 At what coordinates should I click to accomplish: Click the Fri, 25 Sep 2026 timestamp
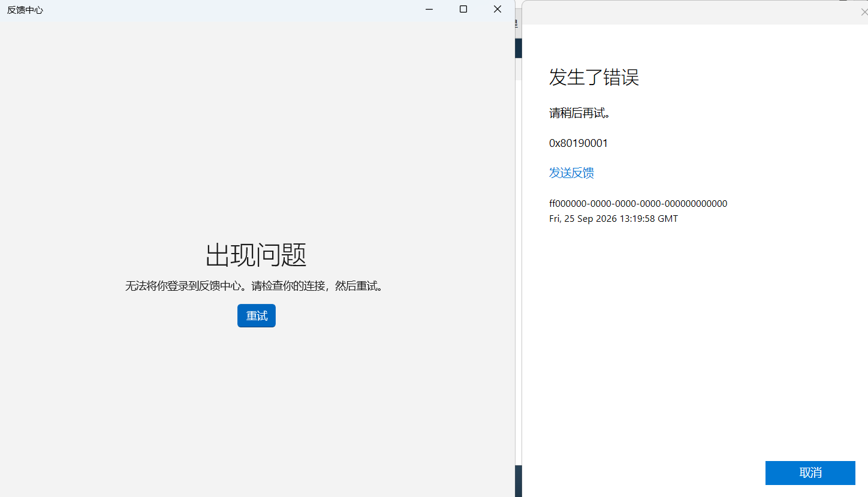tap(613, 219)
